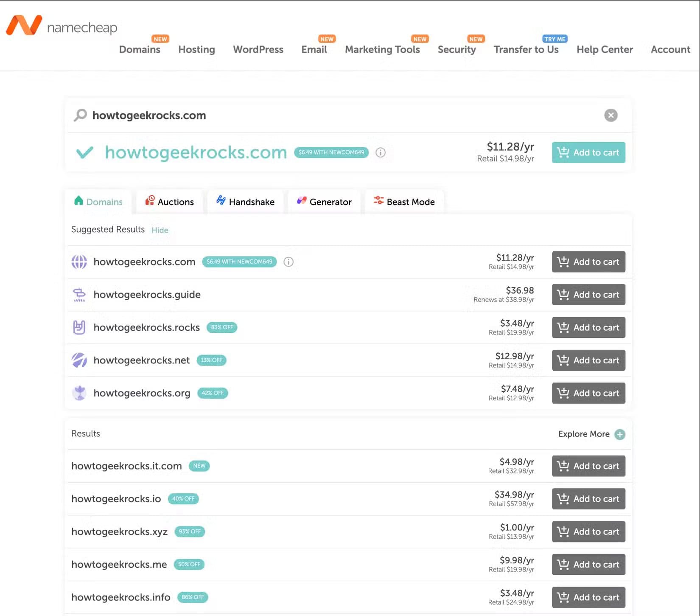This screenshot has width=700, height=616.
Task: Click the 42% OFF badge
Action: [x=213, y=393]
